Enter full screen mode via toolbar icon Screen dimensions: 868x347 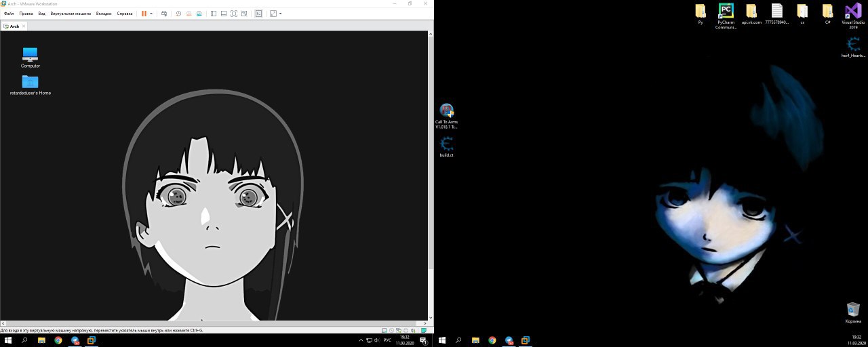point(234,14)
